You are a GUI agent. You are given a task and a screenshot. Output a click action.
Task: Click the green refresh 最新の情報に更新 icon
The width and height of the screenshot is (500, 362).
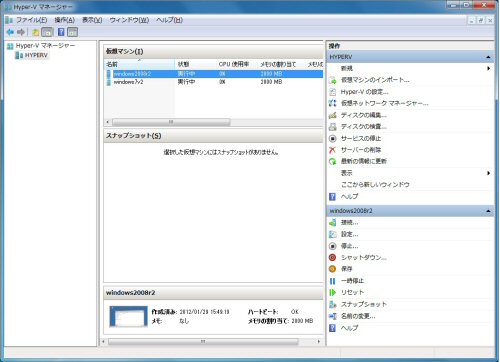[x=332, y=161]
